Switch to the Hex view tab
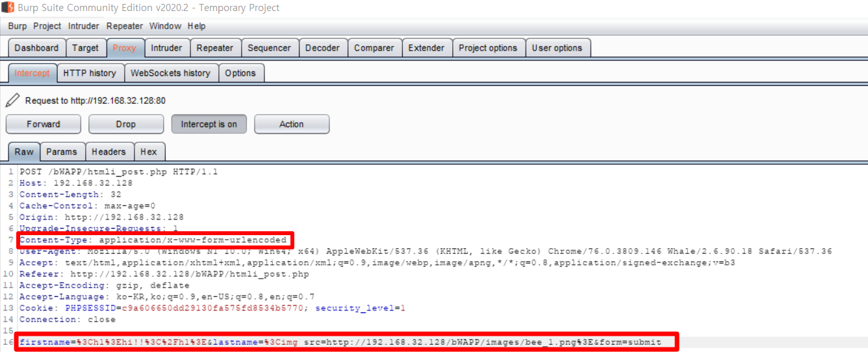 [x=149, y=152]
